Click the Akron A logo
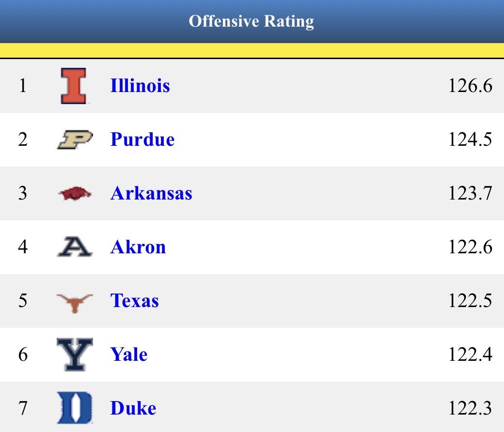 click(74, 247)
